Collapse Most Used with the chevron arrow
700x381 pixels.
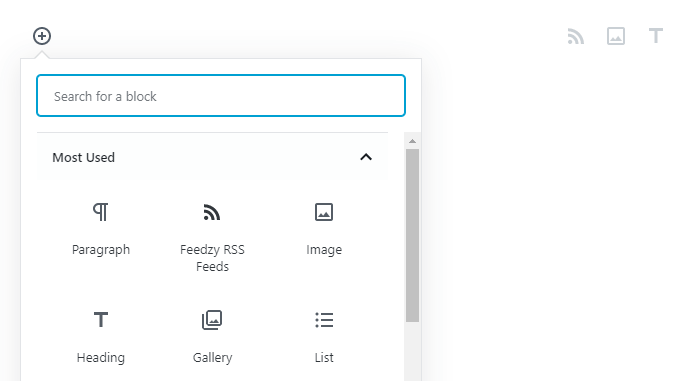366,157
